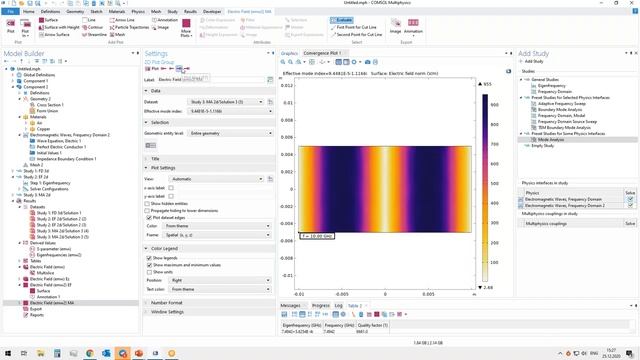640x360 pixels.
Task: Uncheck Show legends
Action: 149,258
